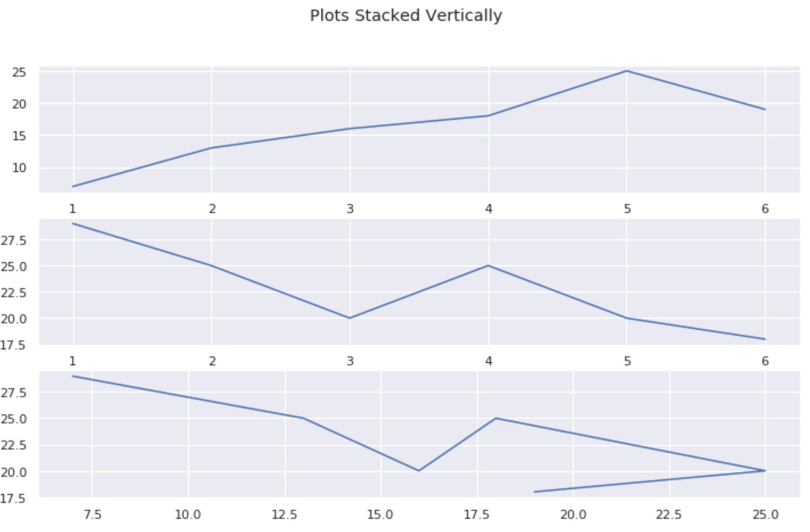Click the bottom plot's x-axis label 12.5

[x=284, y=515]
